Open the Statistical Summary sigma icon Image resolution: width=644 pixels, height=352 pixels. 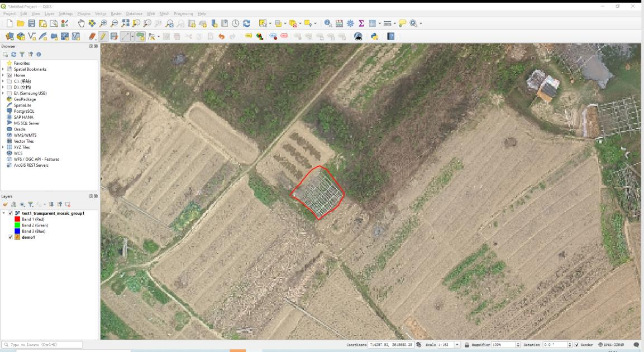361,23
